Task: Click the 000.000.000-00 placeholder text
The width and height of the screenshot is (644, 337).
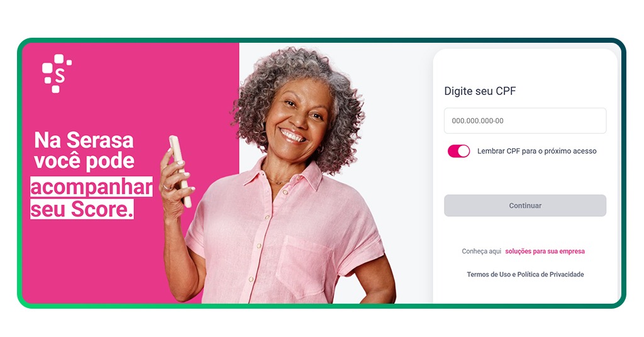Action: tap(478, 121)
